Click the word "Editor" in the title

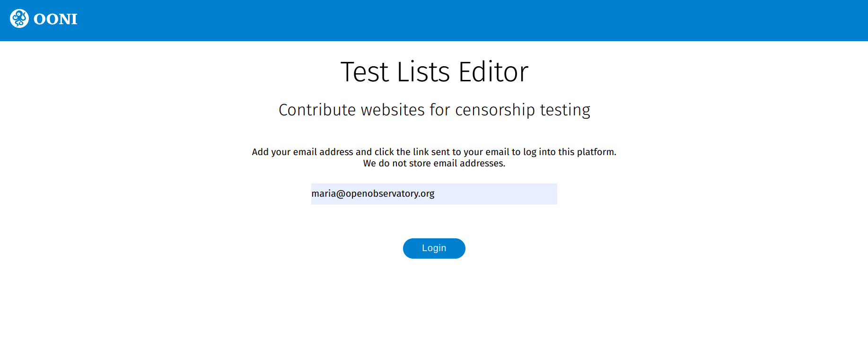point(493,72)
